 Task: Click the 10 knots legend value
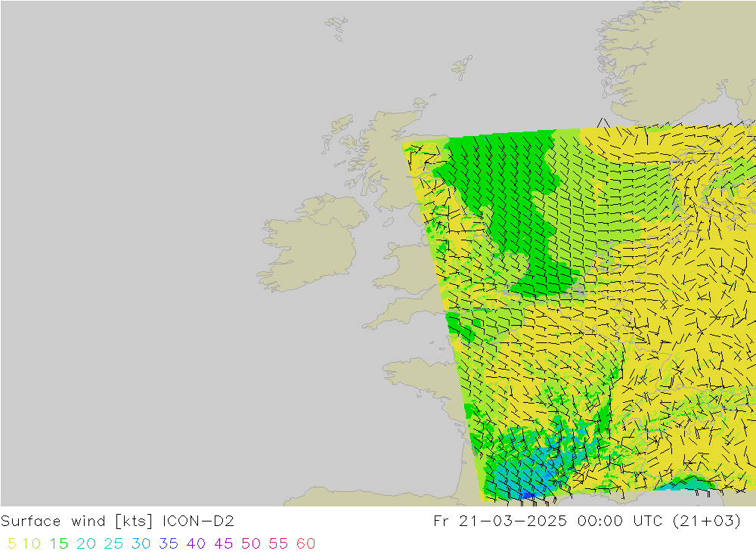pyautogui.click(x=32, y=543)
